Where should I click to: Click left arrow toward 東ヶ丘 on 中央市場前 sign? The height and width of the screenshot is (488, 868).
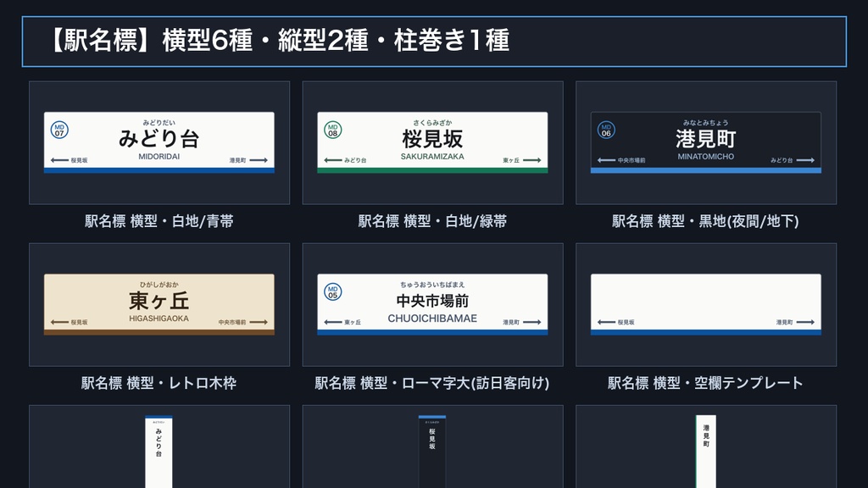point(332,322)
